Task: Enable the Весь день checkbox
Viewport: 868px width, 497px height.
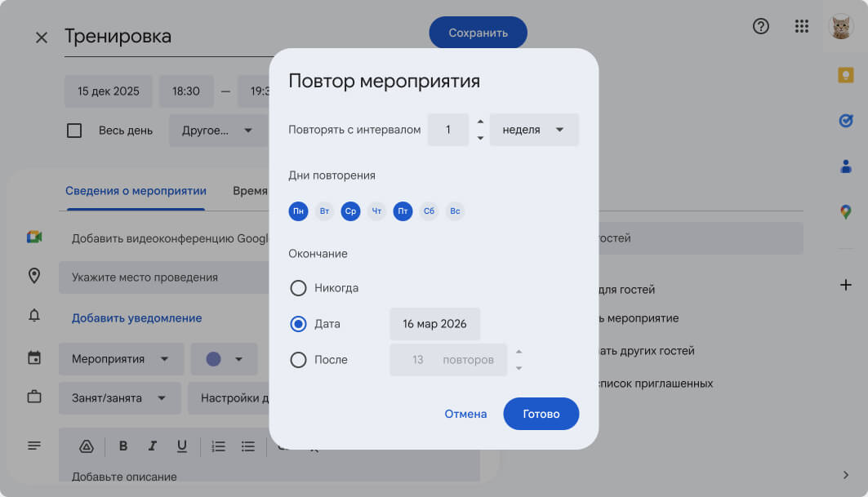Action: tap(74, 131)
